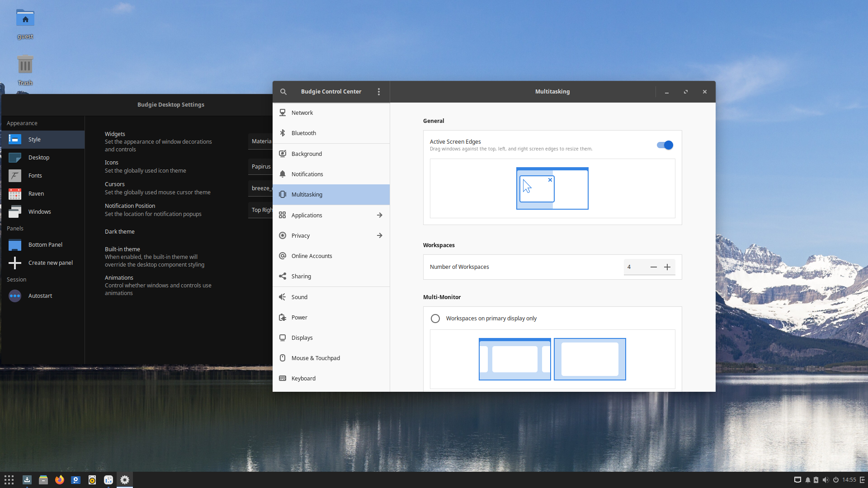Open the Rhythmbox speaker icon in panel

click(x=92, y=480)
